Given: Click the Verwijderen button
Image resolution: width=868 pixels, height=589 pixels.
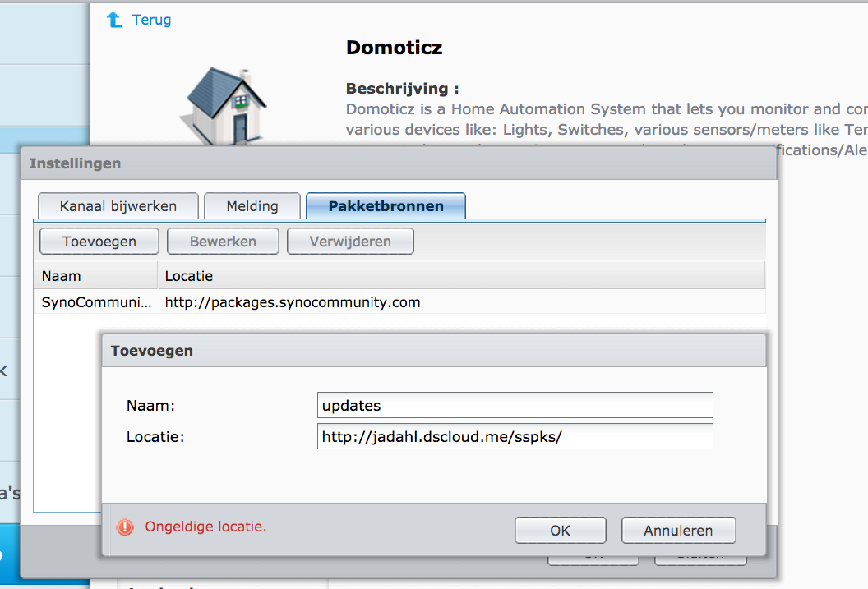Looking at the screenshot, I should point(350,242).
